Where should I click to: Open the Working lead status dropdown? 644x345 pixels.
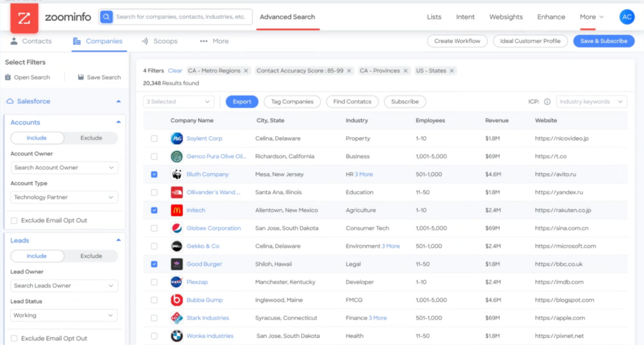(64, 315)
